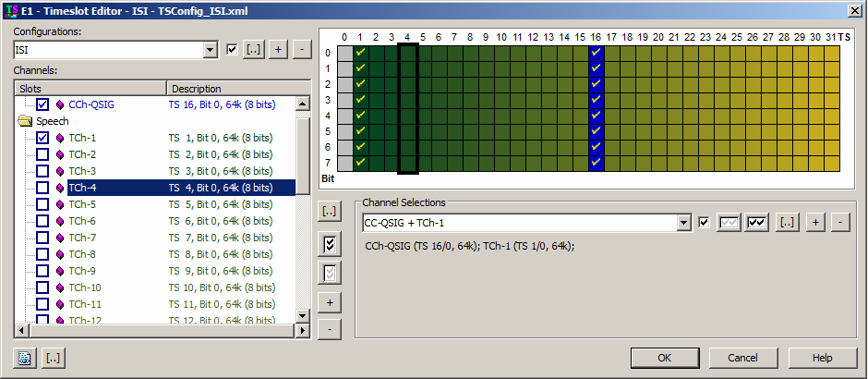Toggle the checkbox next to Configurations dropdown
Image resolution: width=868 pixels, height=379 pixels.
pos(232,49)
